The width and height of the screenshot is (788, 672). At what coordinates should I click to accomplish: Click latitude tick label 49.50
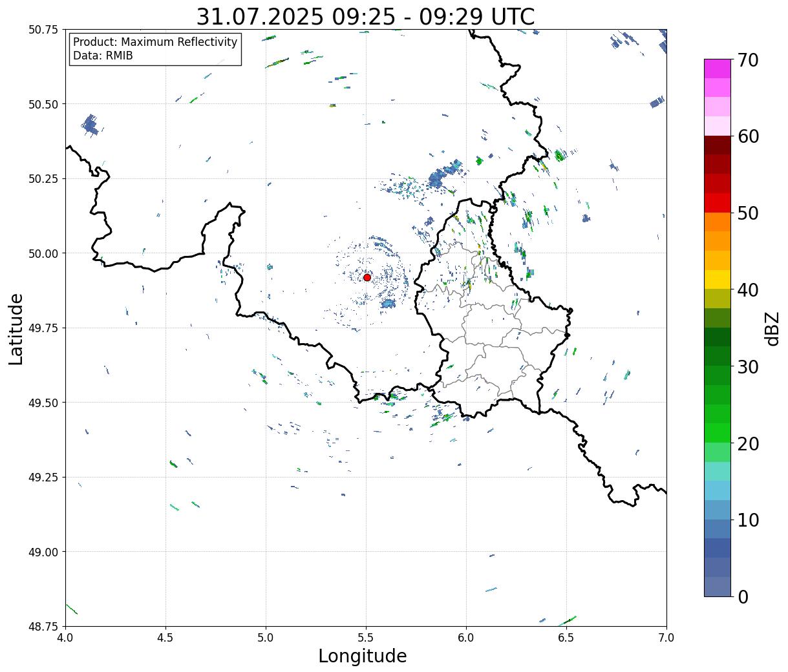(43, 403)
